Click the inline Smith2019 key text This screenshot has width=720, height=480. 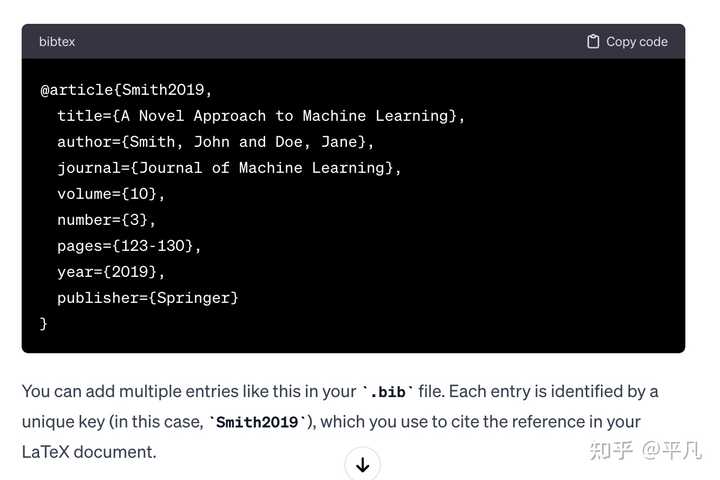point(257,422)
